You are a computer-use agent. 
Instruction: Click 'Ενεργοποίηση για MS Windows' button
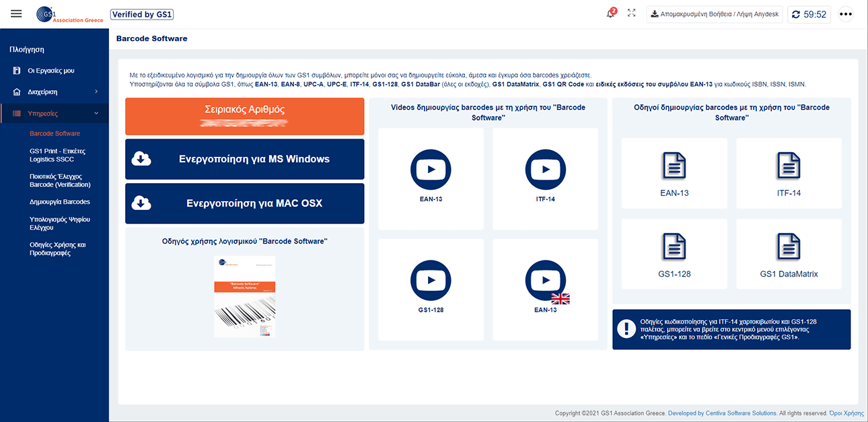245,159
